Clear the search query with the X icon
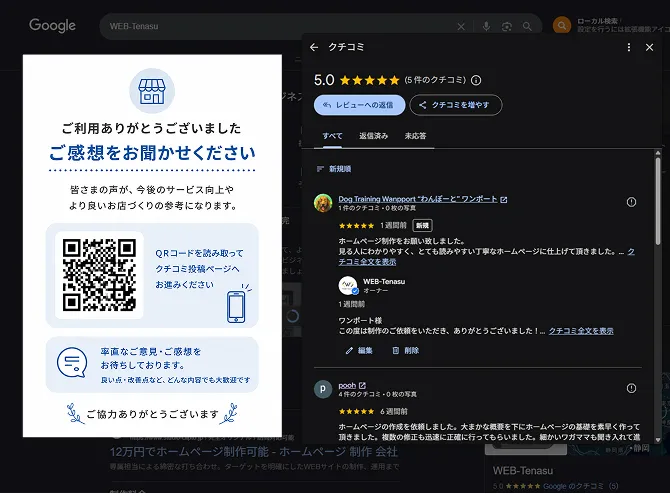Viewport: 670px width, 494px height. point(461,26)
